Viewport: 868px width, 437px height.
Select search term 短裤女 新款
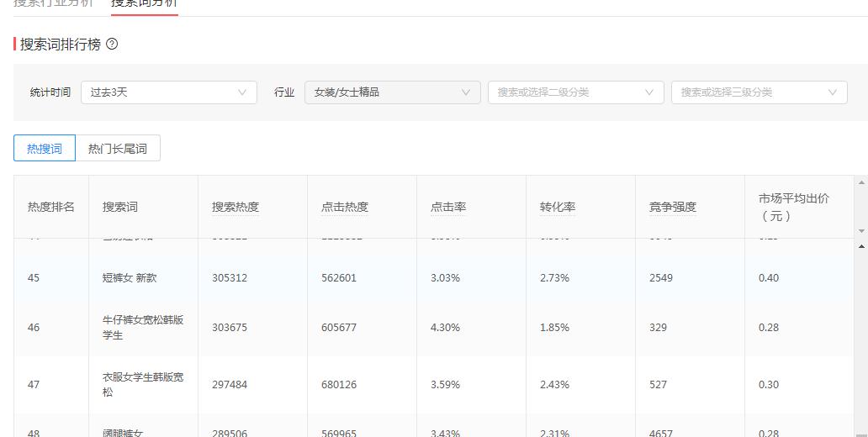[130, 277]
